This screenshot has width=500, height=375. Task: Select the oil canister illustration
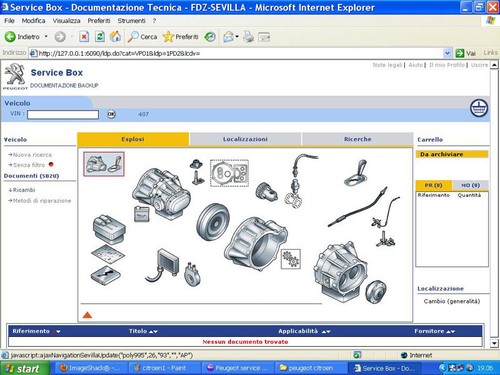[x=141, y=214]
